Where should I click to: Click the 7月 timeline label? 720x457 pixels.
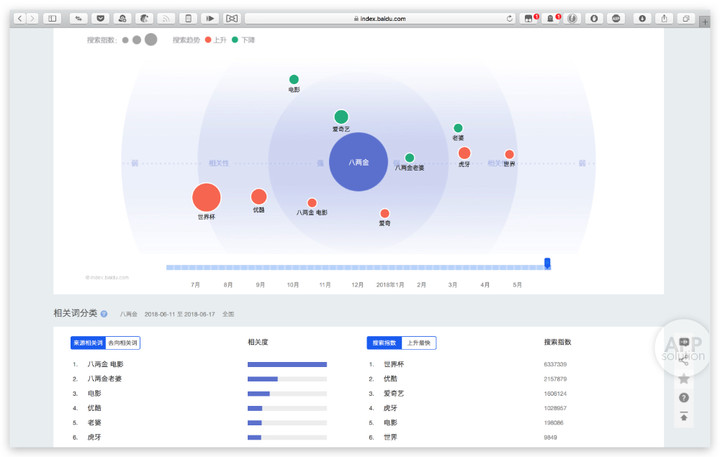[x=195, y=285]
